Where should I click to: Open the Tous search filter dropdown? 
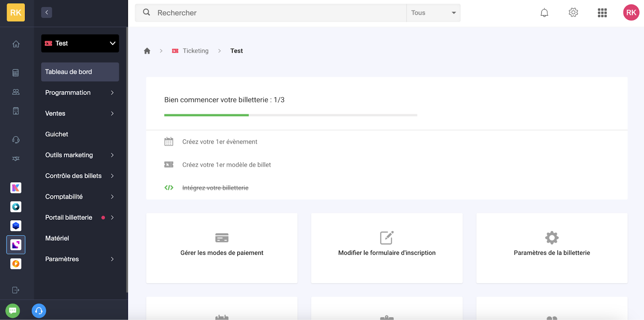pos(433,13)
